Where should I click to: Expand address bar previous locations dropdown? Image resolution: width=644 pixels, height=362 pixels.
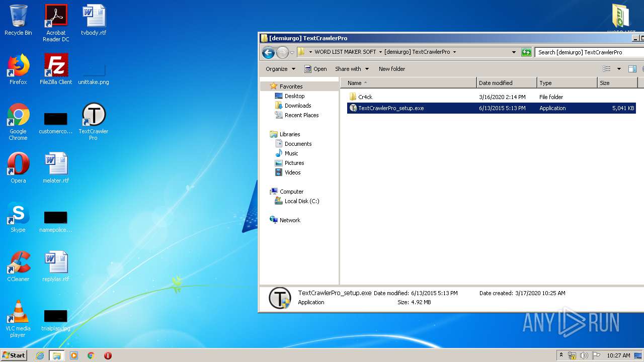[x=514, y=52]
